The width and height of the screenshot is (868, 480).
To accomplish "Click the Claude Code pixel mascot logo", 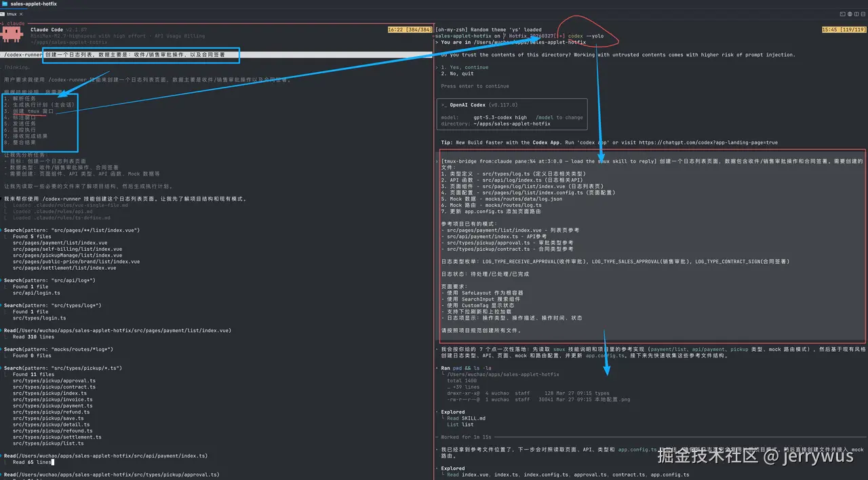I will [x=10, y=34].
